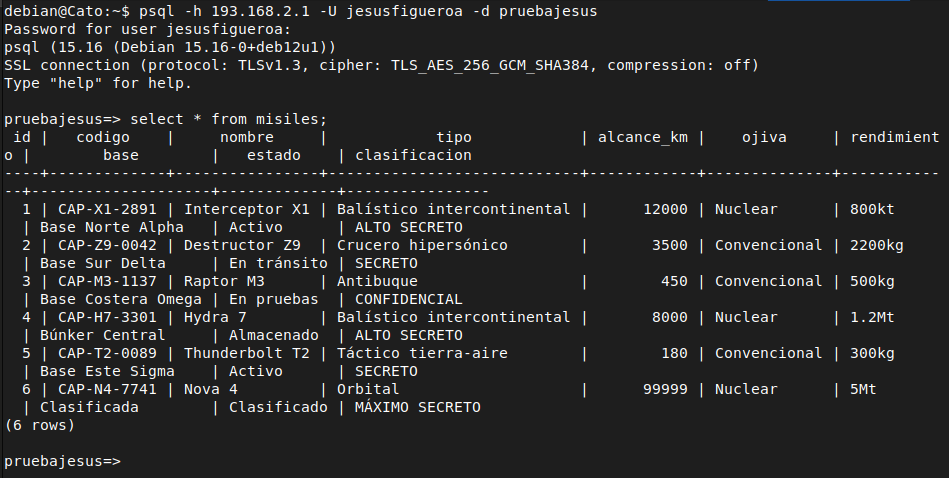Click the 'clasificacion' column header

click(x=413, y=156)
